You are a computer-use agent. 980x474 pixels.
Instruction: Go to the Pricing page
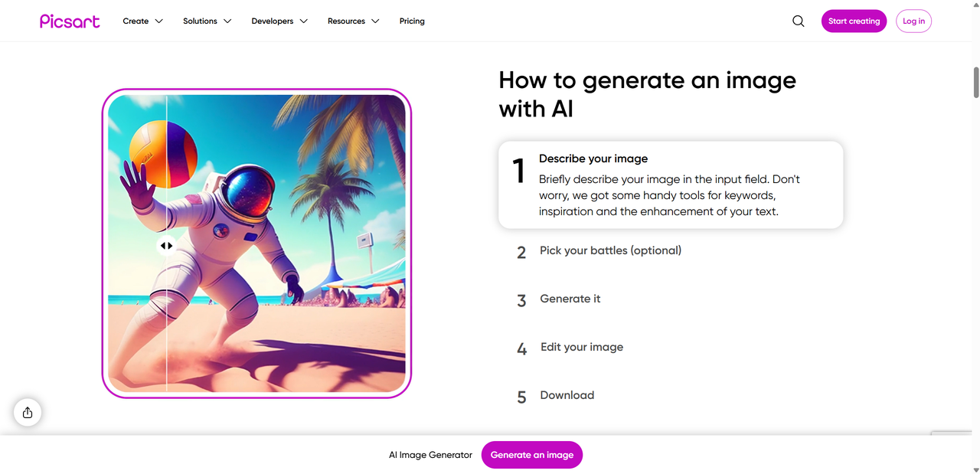pos(412,21)
